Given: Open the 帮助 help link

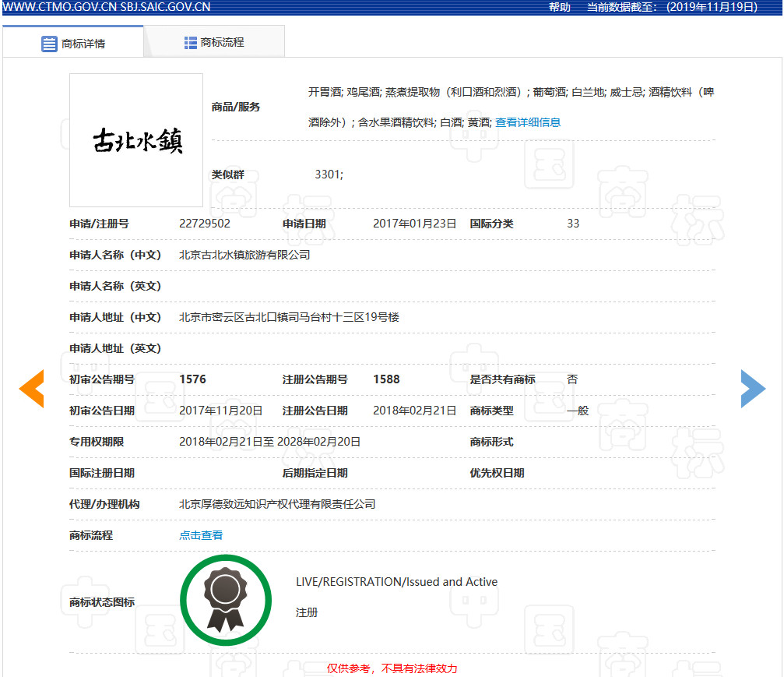Looking at the screenshot, I should (560, 7).
